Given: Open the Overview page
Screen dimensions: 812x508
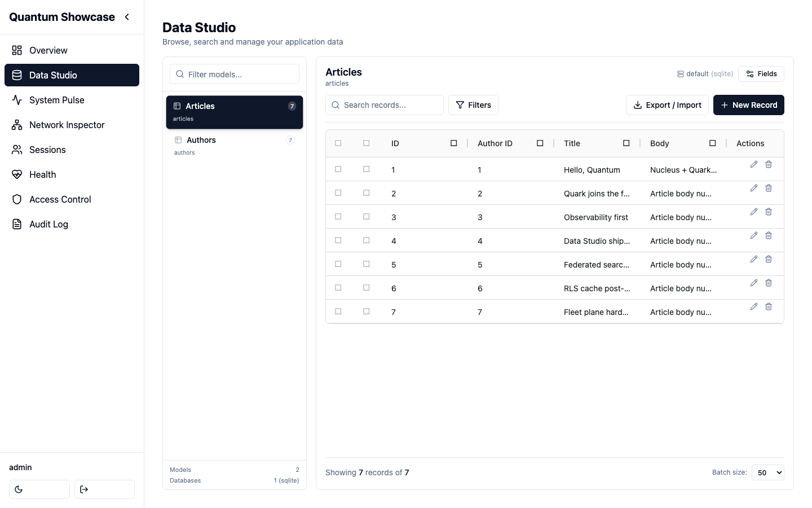Looking at the screenshot, I should (72, 50).
